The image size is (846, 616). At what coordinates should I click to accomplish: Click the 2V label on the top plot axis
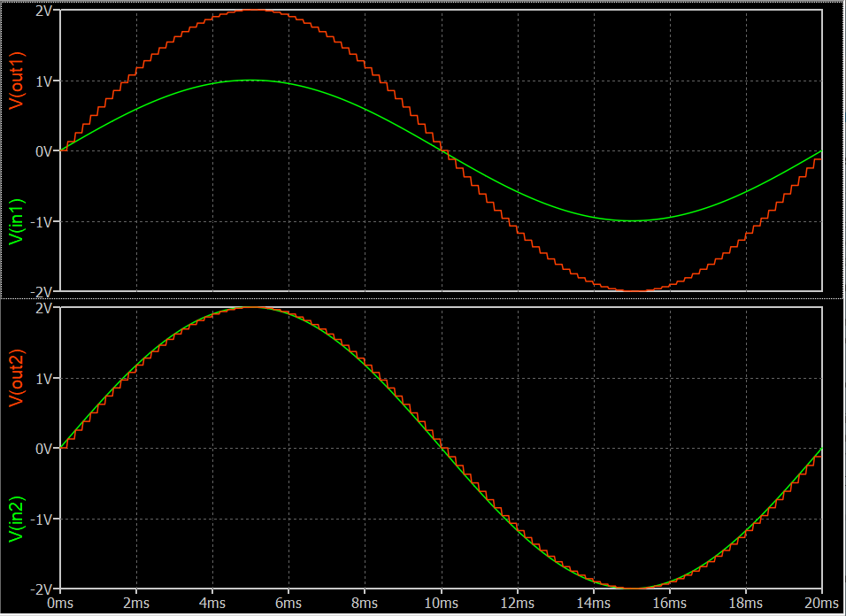pyautogui.click(x=45, y=12)
